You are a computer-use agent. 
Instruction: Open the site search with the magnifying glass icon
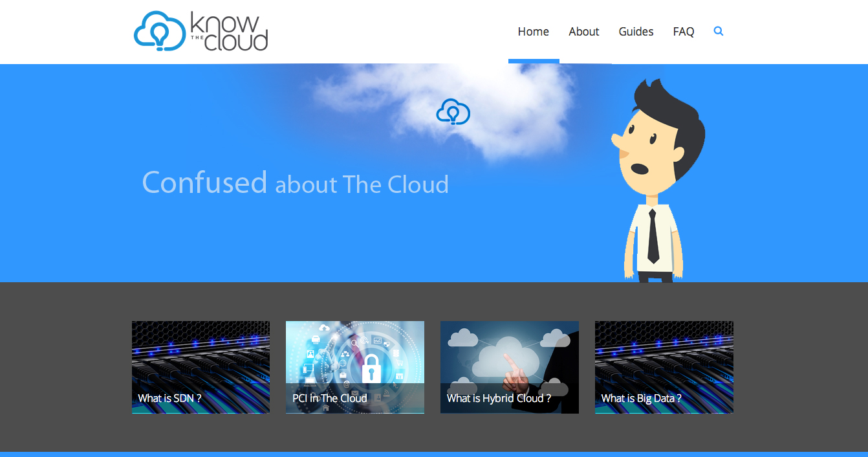pyautogui.click(x=718, y=31)
